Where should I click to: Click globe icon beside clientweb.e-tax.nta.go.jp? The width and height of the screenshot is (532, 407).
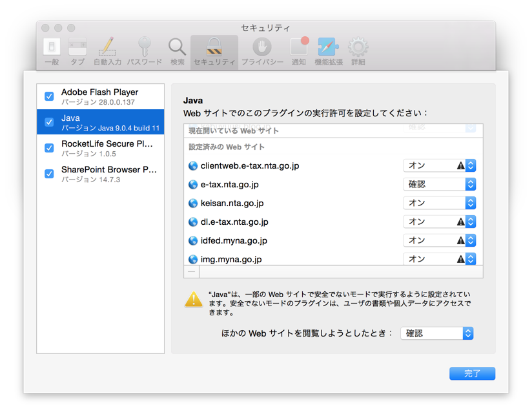193,165
